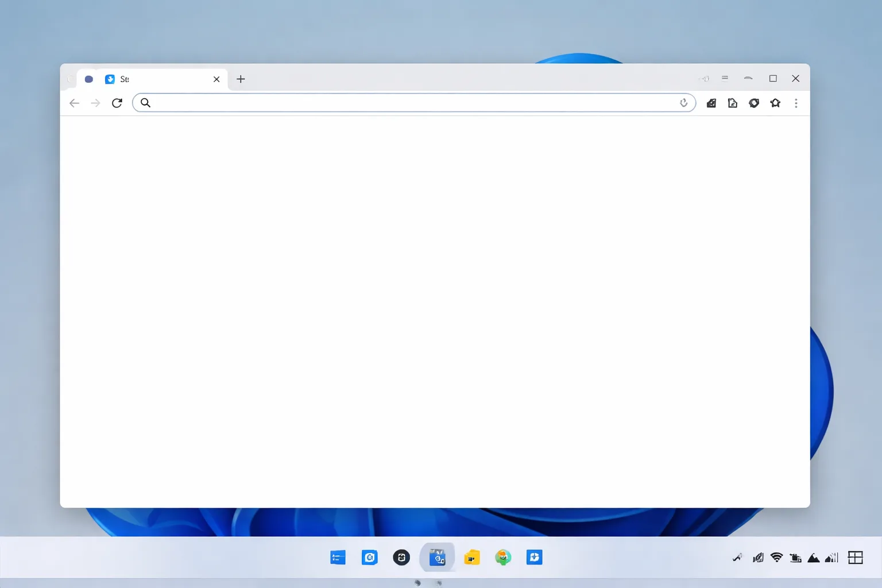Viewport: 882px width, 588px height.
Task: Click the mountain-shaped icon in the system tray
Action: tap(814, 558)
